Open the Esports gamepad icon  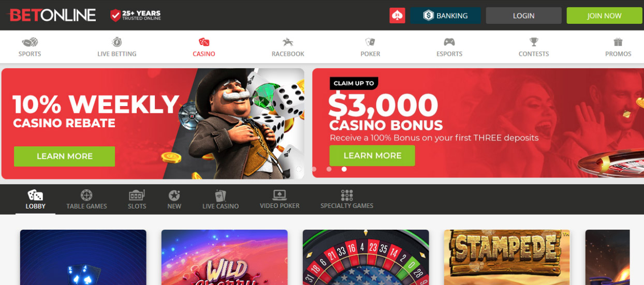click(x=449, y=42)
